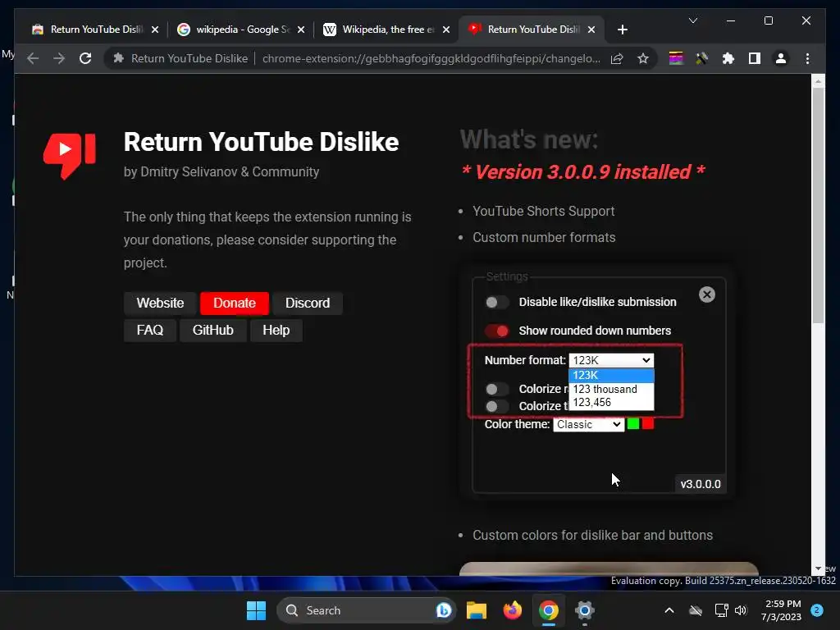Open the striped colorful extension icon

click(676, 58)
